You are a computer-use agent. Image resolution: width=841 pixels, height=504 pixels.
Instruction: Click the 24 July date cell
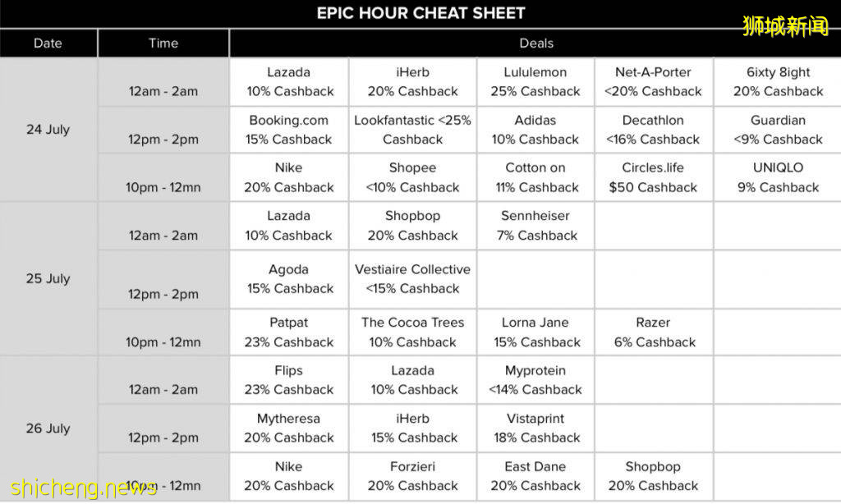pyautogui.click(x=48, y=130)
